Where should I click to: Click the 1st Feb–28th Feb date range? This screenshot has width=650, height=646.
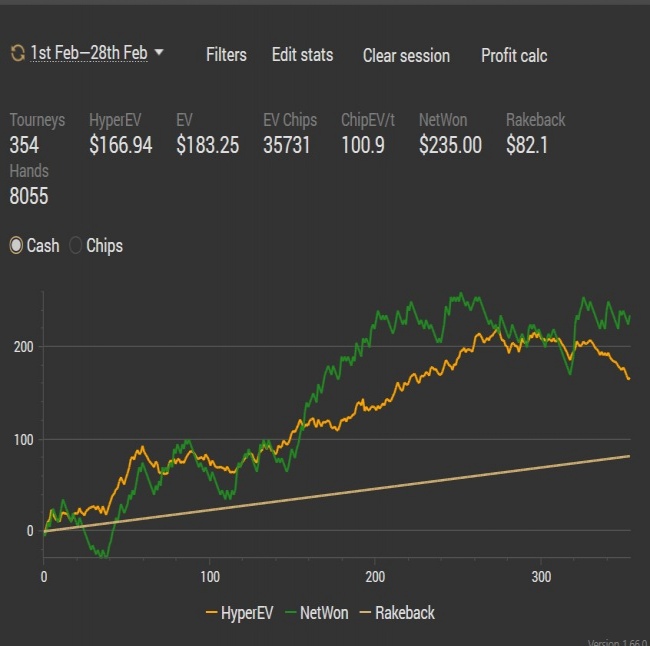[x=89, y=53]
